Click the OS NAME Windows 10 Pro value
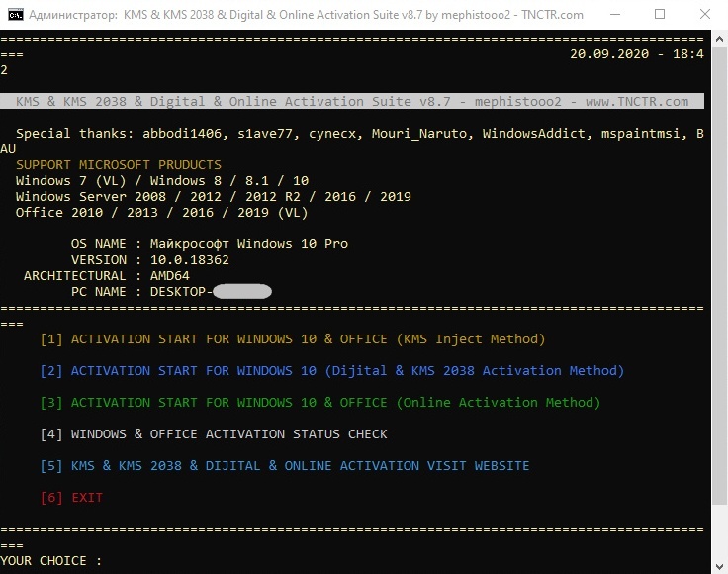Image resolution: width=728 pixels, height=574 pixels. click(x=249, y=244)
